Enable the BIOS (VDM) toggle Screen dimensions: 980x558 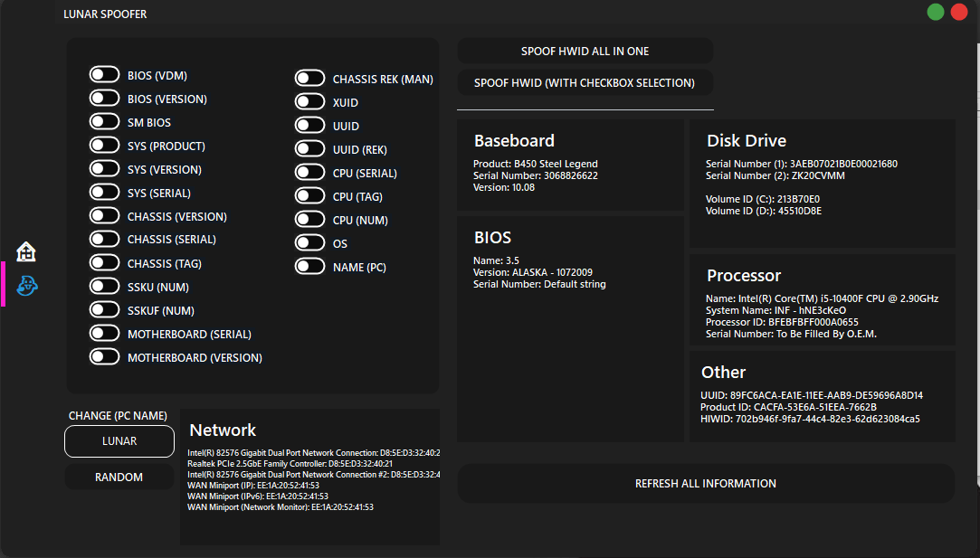pos(104,74)
